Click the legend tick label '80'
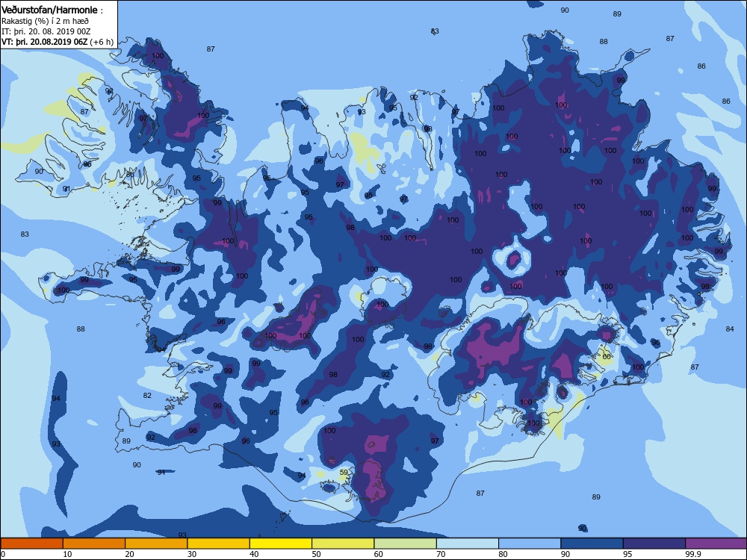 click(503, 554)
